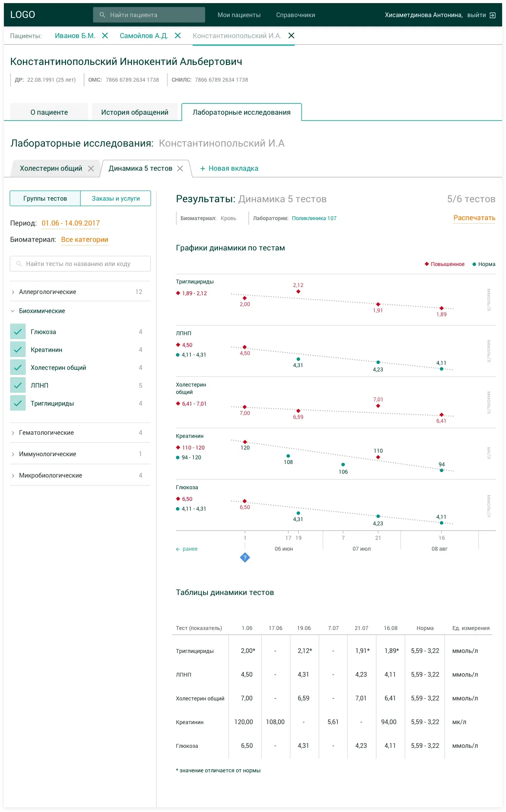
Task: Switch to Группы тестов toggle
Action: click(x=45, y=198)
